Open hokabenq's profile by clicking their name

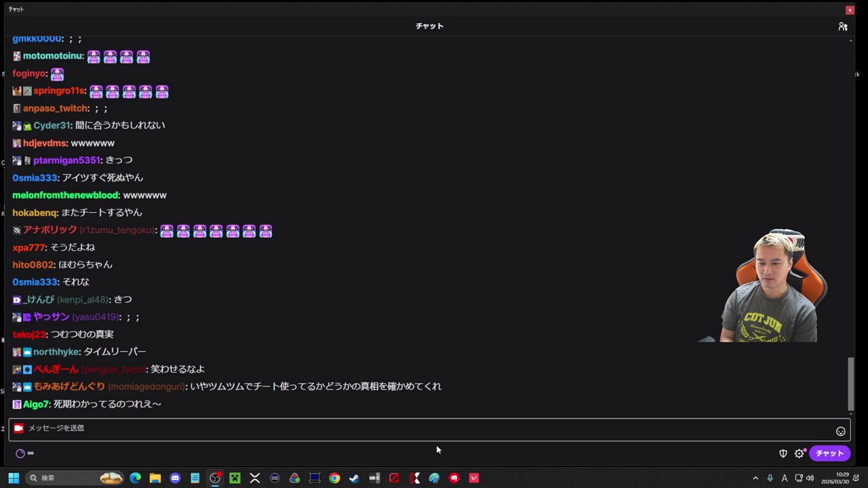35,212
